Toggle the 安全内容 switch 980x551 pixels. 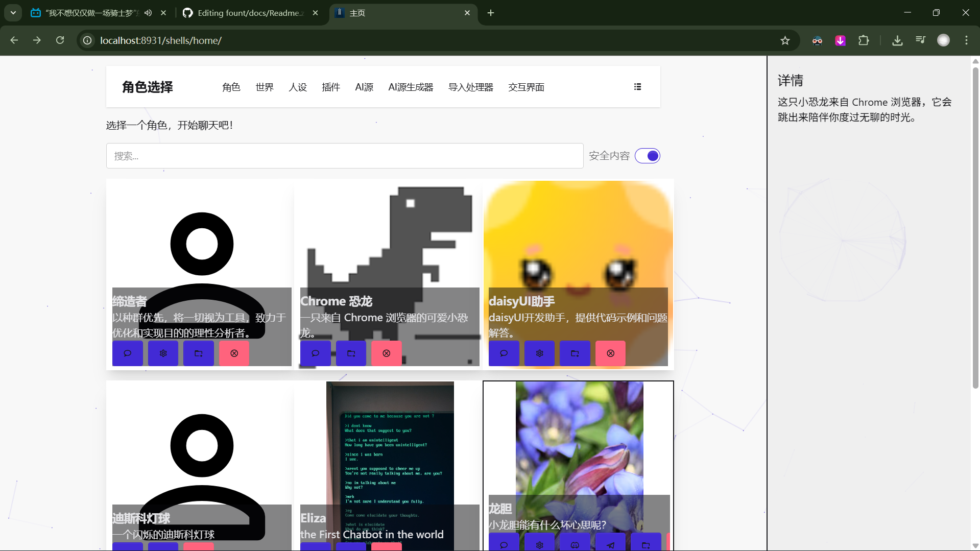point(647,156)
